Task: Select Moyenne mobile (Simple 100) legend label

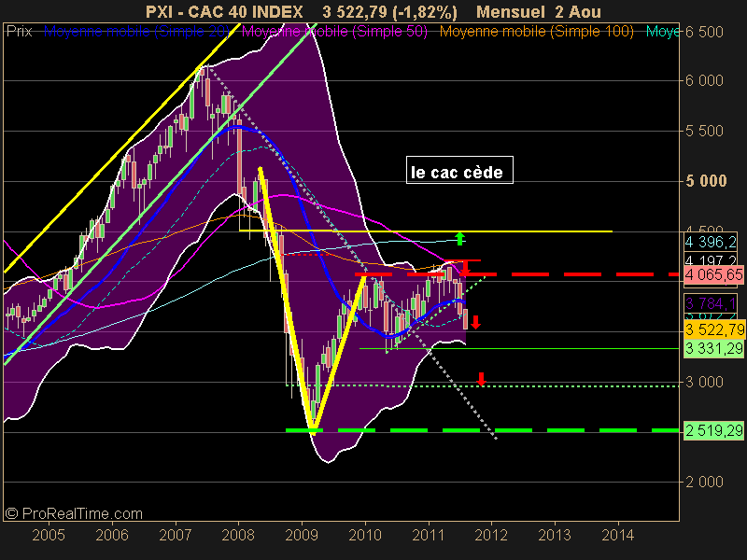Action: (x=536, y=32)
